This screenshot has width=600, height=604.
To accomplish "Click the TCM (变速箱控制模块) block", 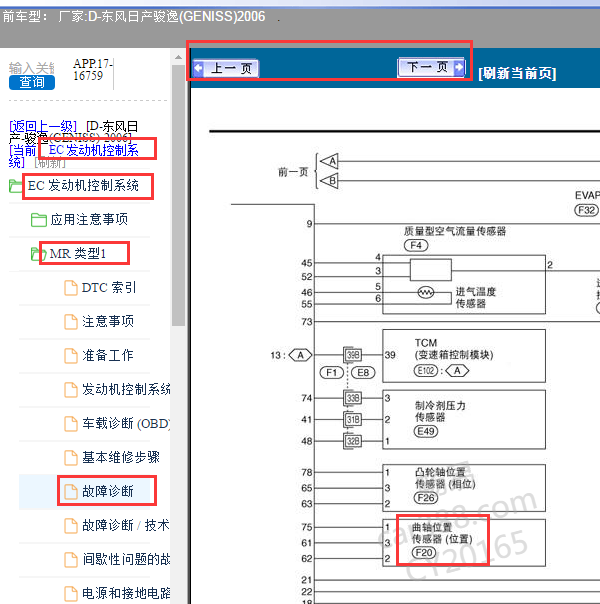I will pos(464,356).
